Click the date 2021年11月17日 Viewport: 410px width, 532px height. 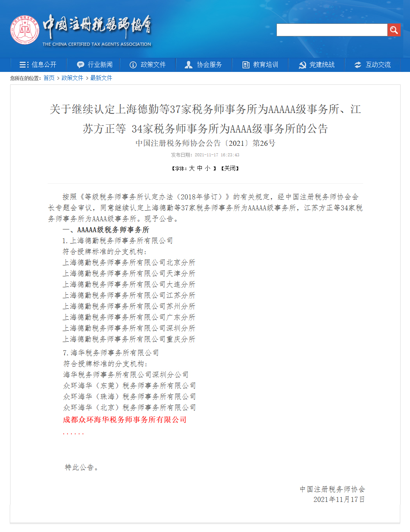(x=339, y=500)
